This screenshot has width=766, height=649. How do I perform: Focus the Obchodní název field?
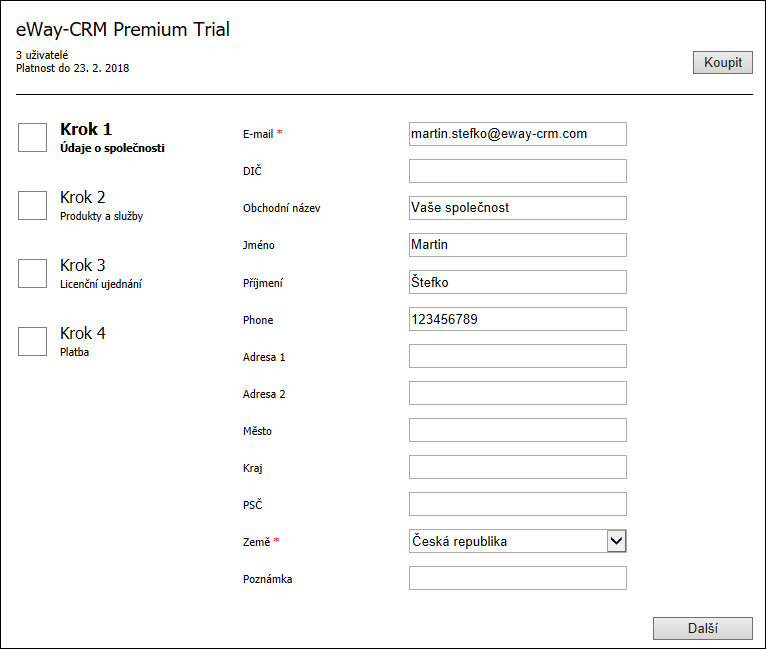click(x=518, y=208)
